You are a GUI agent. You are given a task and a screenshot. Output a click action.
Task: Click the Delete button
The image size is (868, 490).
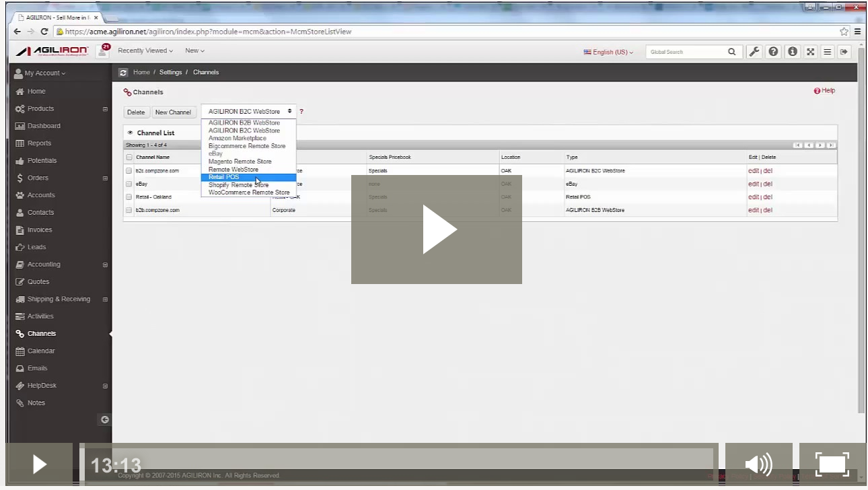click(x=136, y=112)
